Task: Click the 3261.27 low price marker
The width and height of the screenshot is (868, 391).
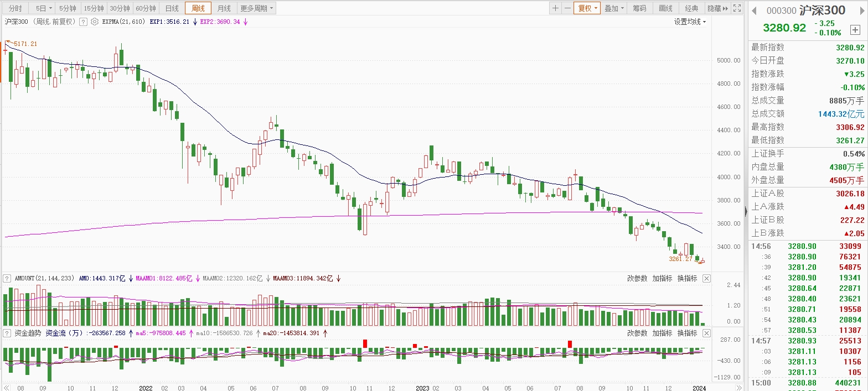Action: tap(680, 258)
